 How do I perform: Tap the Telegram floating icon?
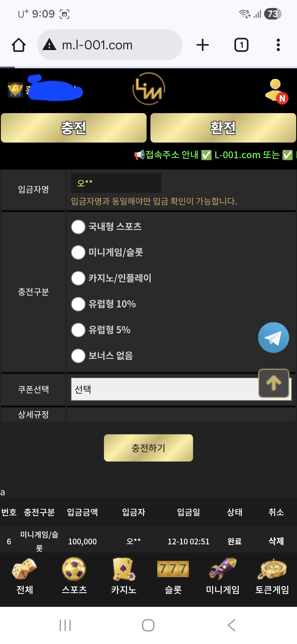(273, 337)
